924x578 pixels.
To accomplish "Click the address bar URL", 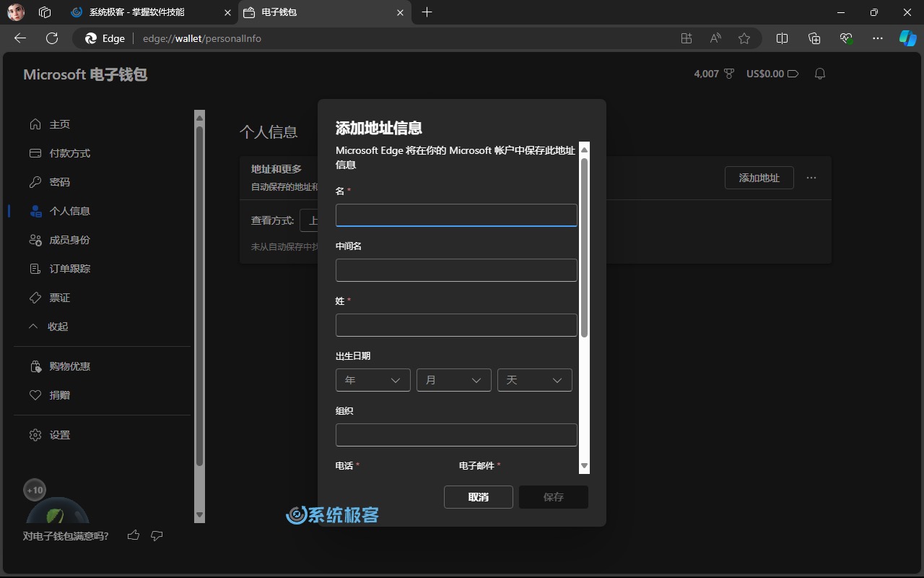I will point(202,38).
